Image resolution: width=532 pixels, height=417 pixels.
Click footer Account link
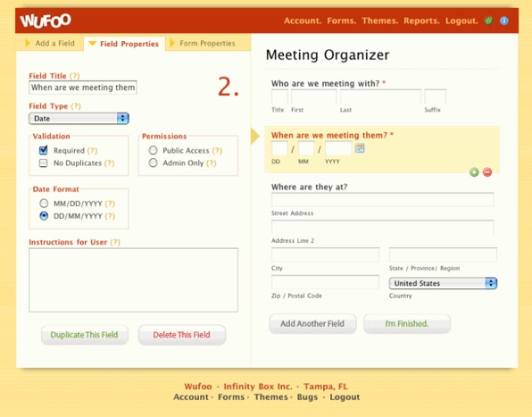(191, 397)
